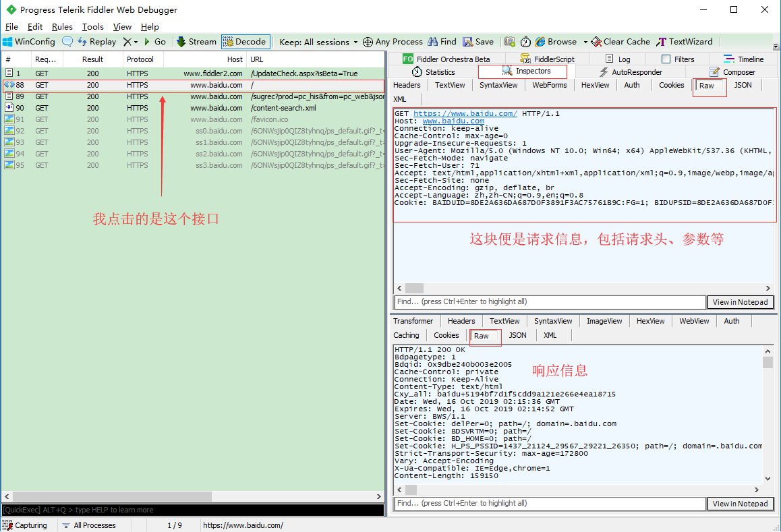
Task: Select session 89 sugrec row
Action: point(194,96)
